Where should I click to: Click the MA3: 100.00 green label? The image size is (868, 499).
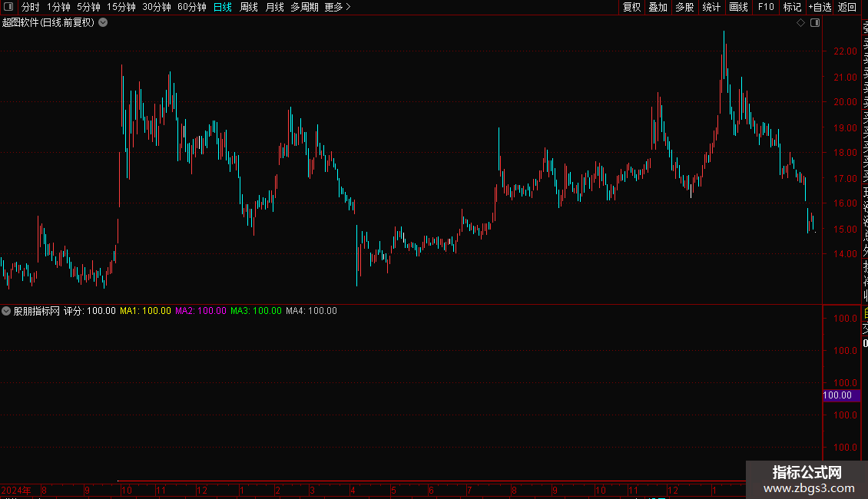coord(257,311)
